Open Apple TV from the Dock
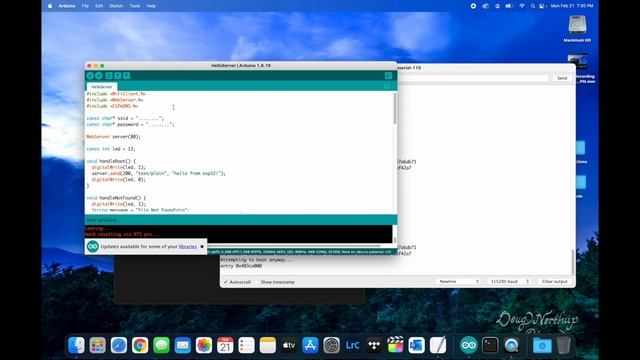 coord(289,346)
